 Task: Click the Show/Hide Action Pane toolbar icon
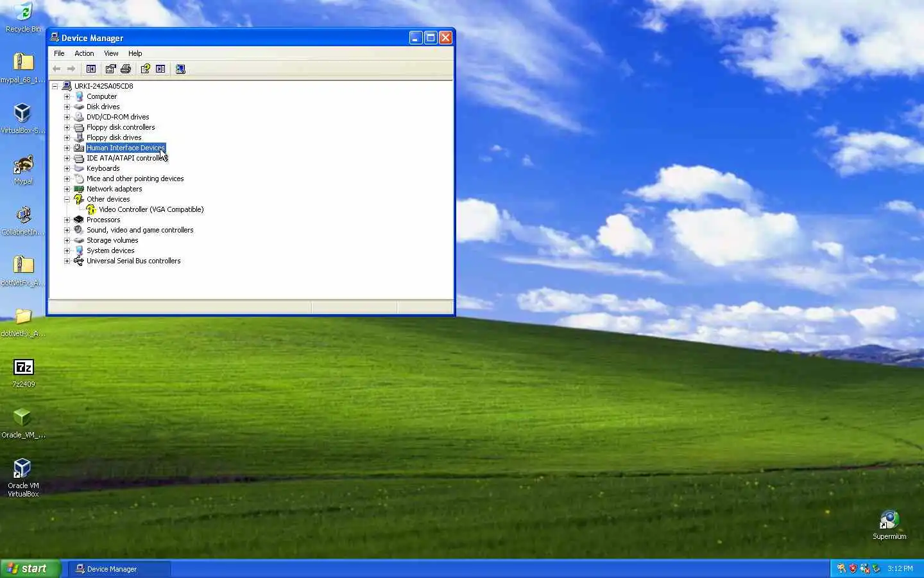[160, 69]
